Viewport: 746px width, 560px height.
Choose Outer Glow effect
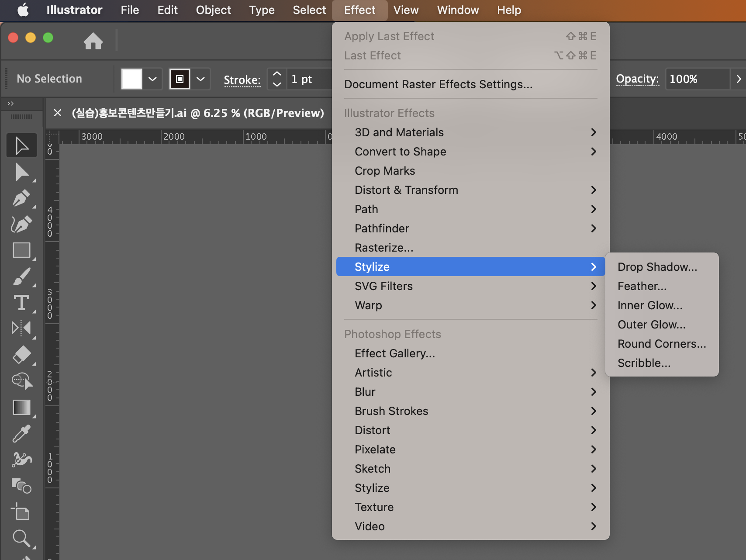tap(662, 325)
